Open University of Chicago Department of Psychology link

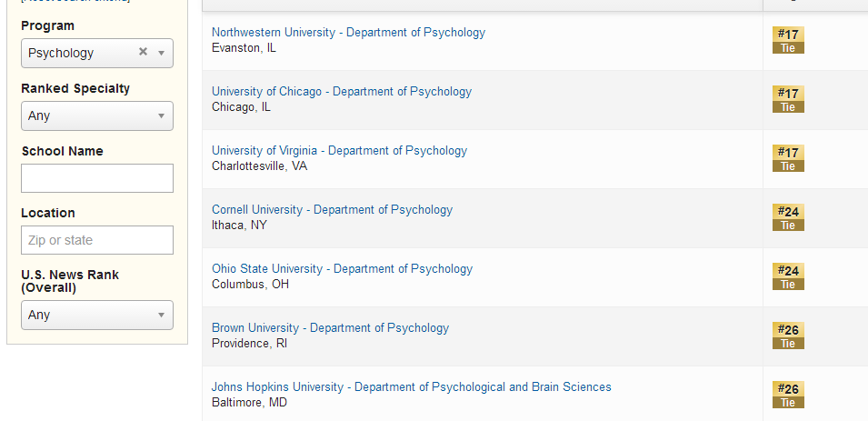[342, 92]
